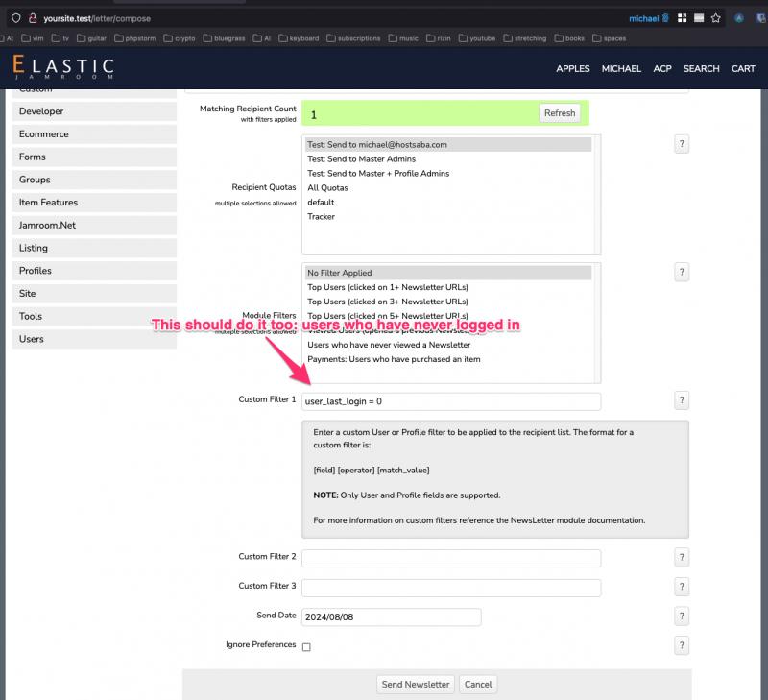Viewport: 768px width, 700px height.
Task: Open help for Module Filters
Action: click(682, 273)
